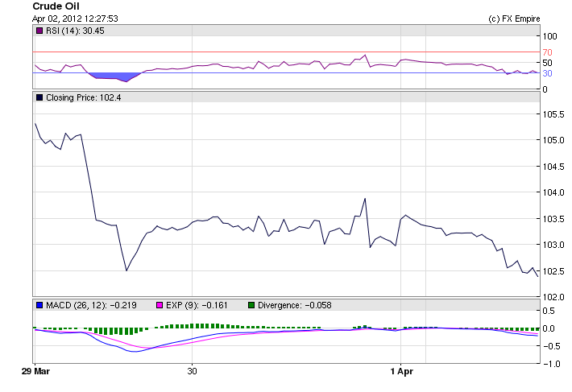Click the blue shaded oversold RSI area
Screen dimensions: 572x392
coord(116,76)
